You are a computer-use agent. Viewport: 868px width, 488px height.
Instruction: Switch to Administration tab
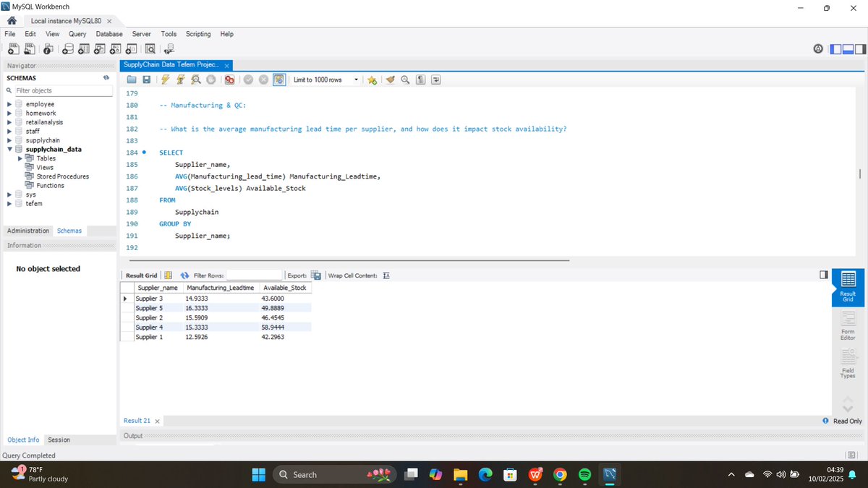click(x=28, y=231)
